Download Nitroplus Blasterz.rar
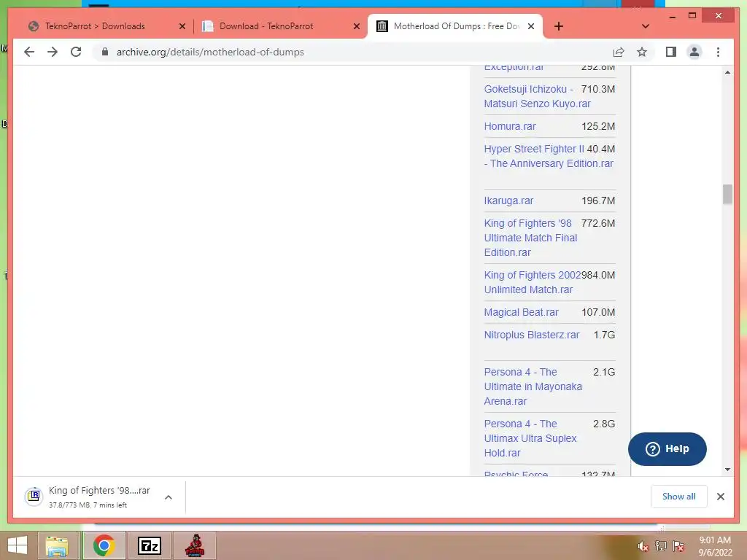Viewport: 747px width, 560px height. coord(532,335)
